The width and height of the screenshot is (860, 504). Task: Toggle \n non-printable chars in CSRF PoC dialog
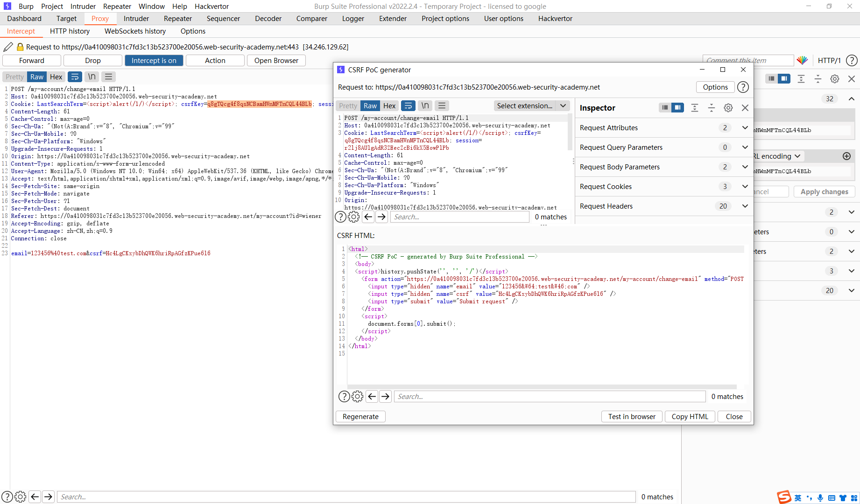click(x=425, y=105)
